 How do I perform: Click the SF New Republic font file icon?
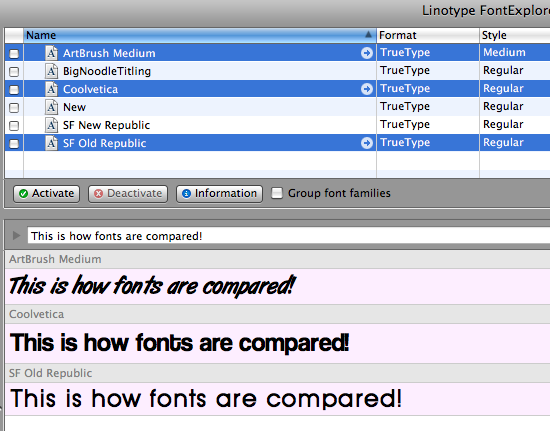(x=52, y=125)
